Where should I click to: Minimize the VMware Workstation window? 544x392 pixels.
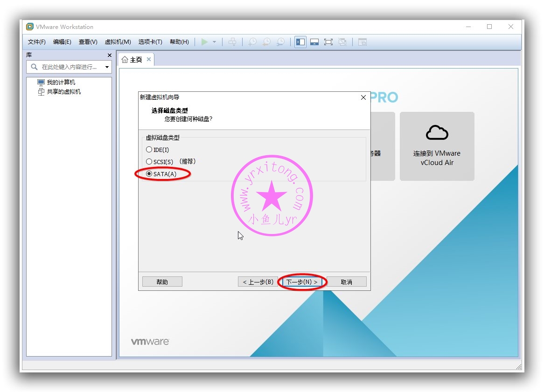(468, 27)
